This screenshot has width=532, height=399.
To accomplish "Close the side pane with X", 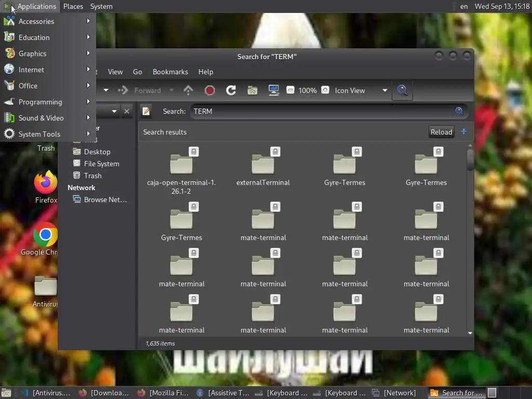I will 127,111.
